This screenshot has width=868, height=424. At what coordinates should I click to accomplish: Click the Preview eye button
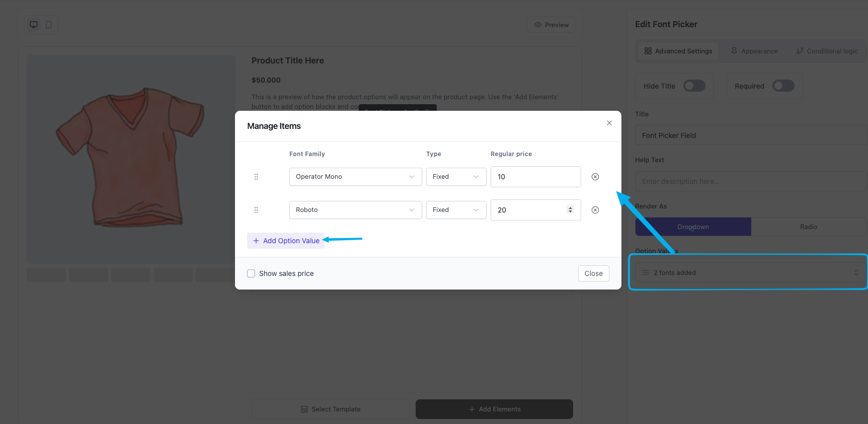[551, 25]
